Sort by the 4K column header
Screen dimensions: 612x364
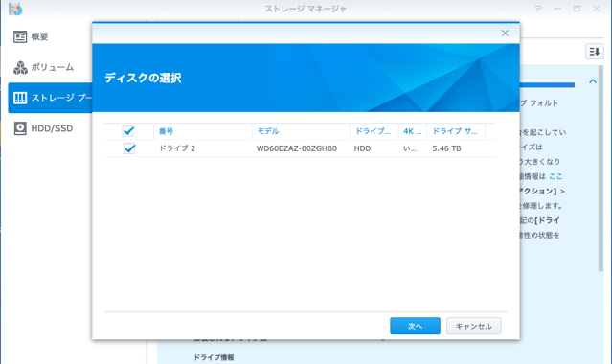point(413,131)
